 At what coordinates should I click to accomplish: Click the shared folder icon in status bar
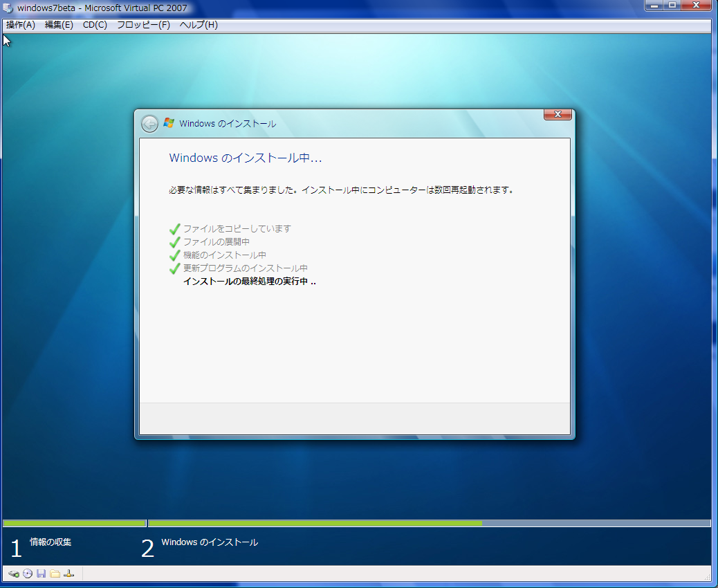pos(55,573)
